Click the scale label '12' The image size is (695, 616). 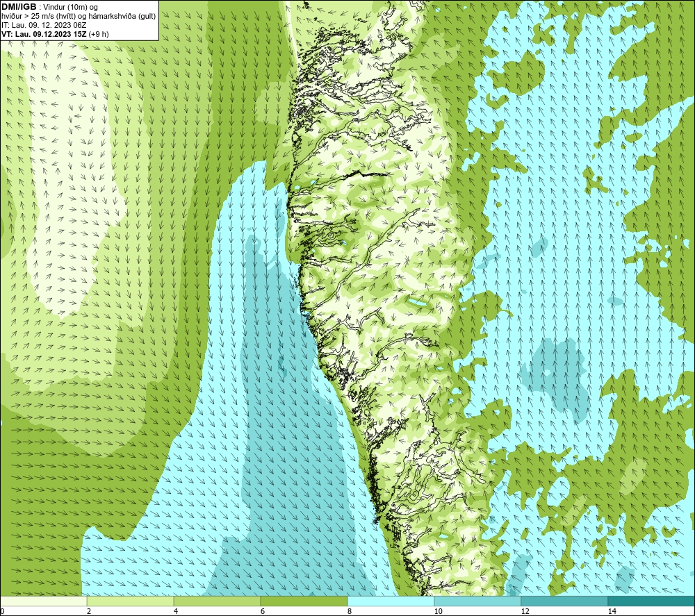[525, 611]
